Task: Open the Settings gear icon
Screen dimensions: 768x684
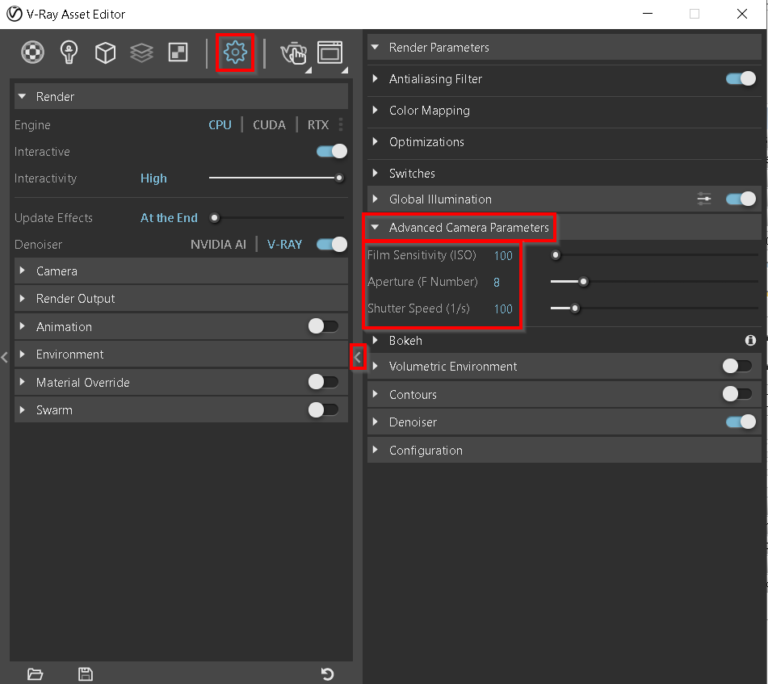Action: [235, 52]
